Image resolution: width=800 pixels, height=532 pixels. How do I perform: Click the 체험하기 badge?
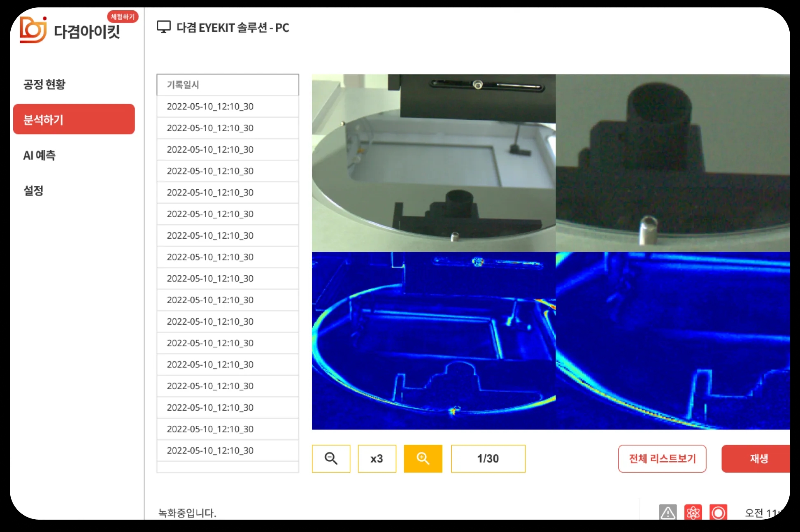point(123,17)
